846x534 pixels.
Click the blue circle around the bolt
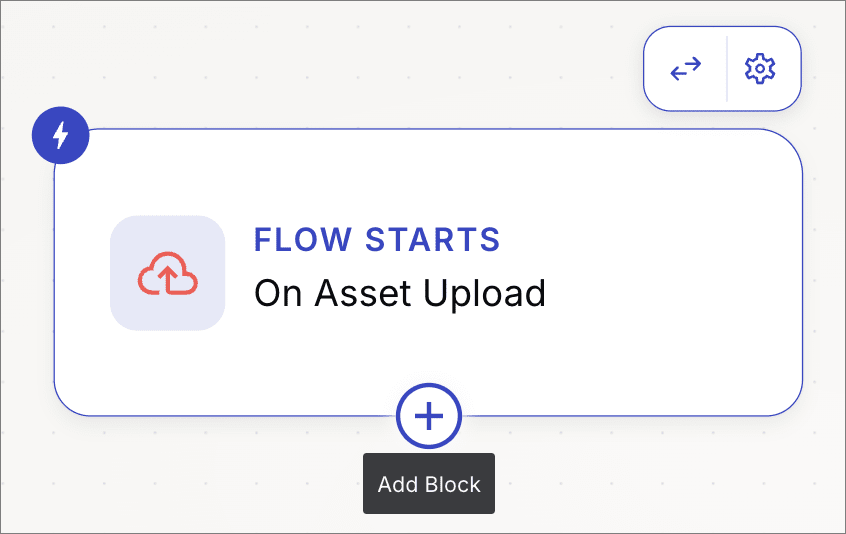click(x=60, y=135)
